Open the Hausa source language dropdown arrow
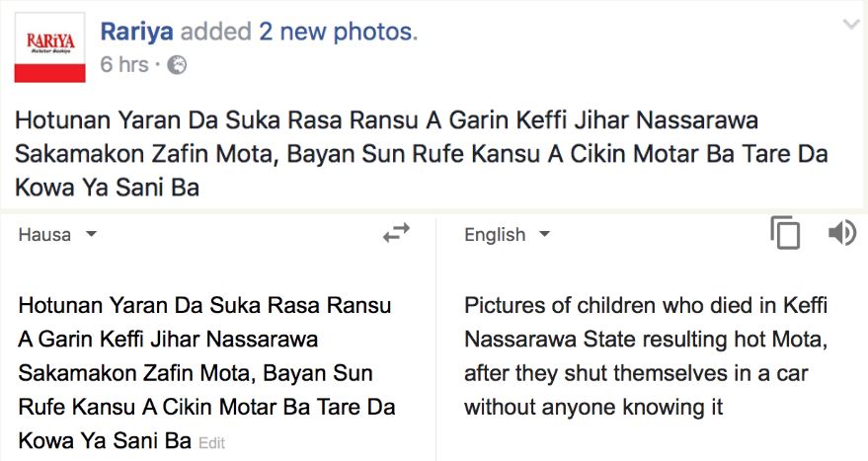This screenshot has width=868, height=461. coord(91,234)
